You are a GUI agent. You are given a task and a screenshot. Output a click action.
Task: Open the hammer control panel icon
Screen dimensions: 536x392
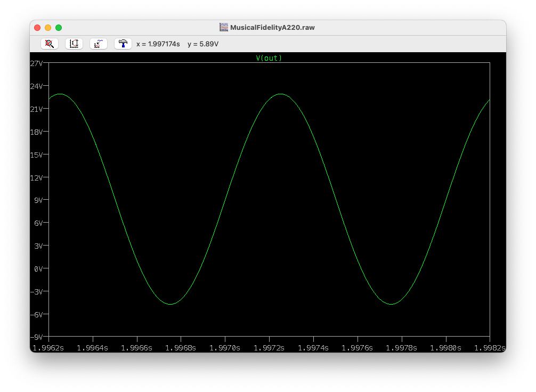123,44
